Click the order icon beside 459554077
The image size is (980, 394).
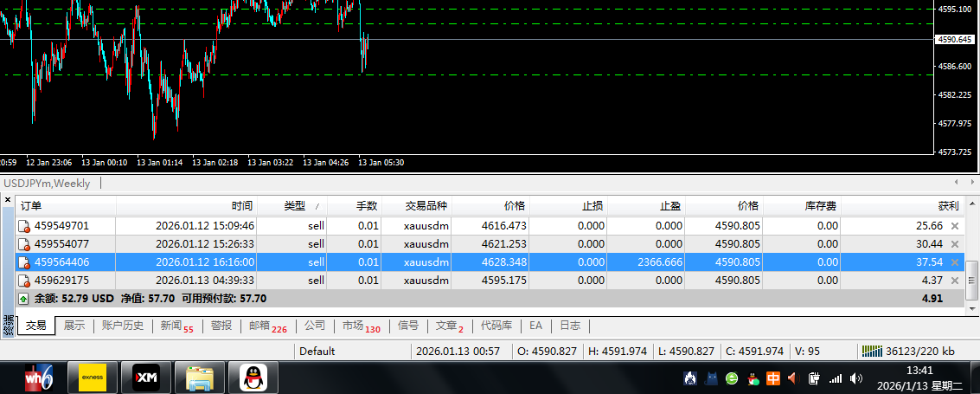click(24, 244)
